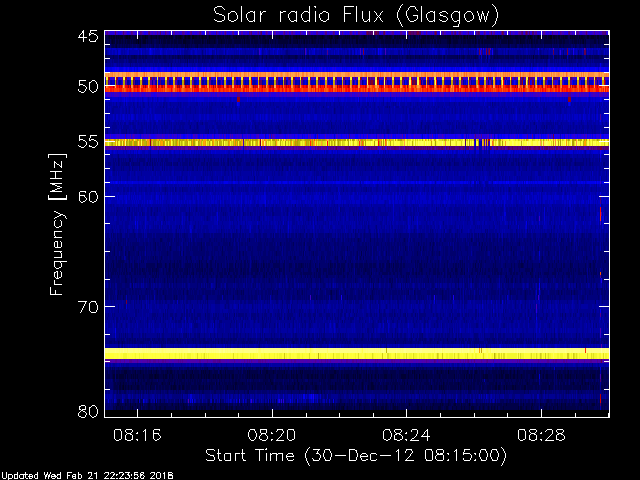This screenshot has height=480, width=640.
Task: Click the wide yellow band below 70 MHz
Action: coord(357,353)
